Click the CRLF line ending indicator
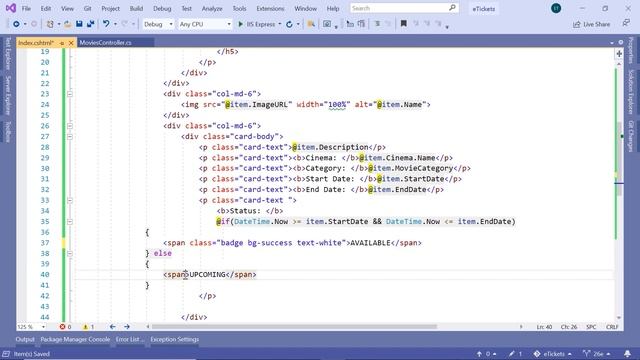 [x=612, y=327]
